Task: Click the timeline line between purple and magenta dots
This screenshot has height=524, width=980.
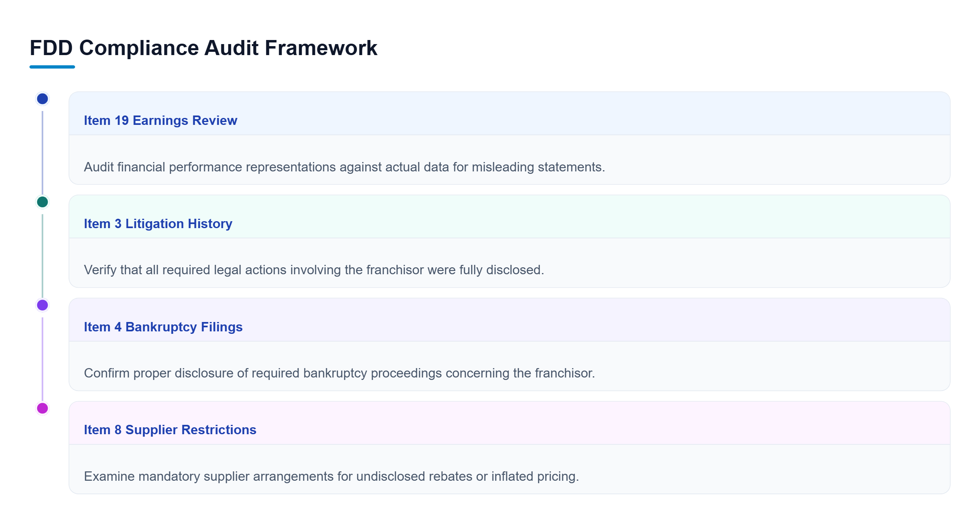Action: [x=42, y=359]
